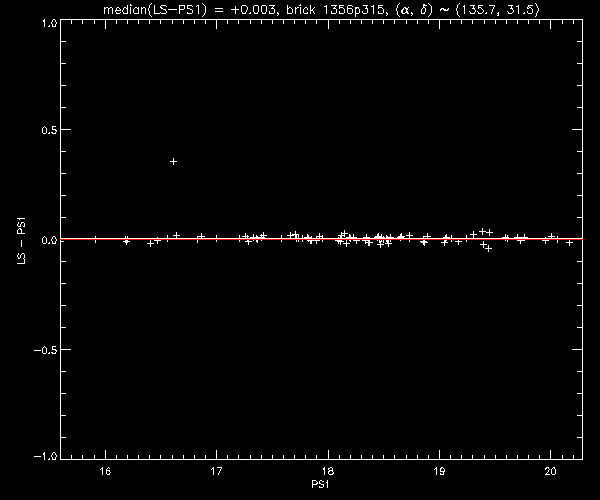Select the rightmost data point past 20
600x500 pixels.
pos(569,243)
